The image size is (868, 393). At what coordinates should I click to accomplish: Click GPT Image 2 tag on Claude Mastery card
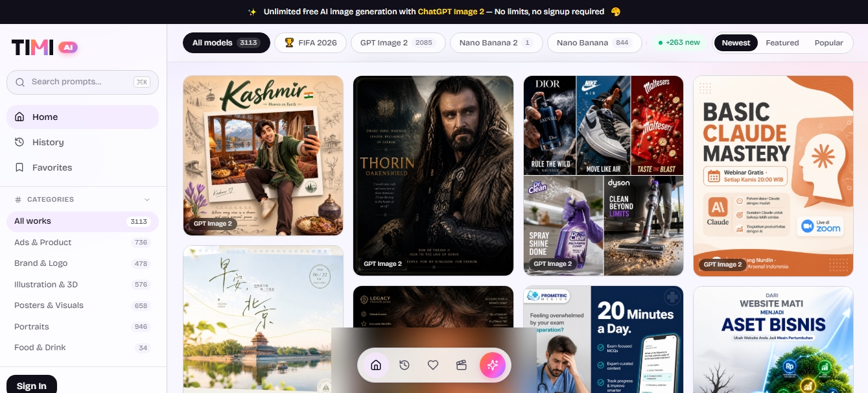(x=723, y=265)
